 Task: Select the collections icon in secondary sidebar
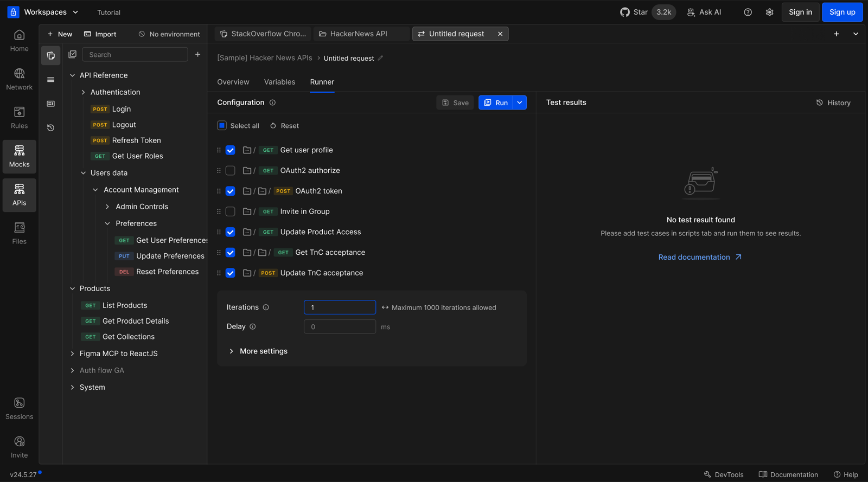click(51, 55)
